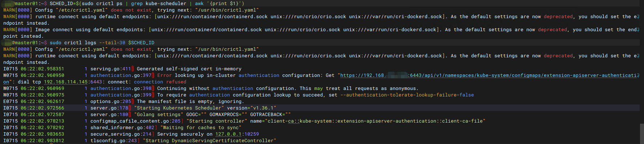Click the tlsconfig.go:243 source reference
644x144 pixels.
click(114, 141)
